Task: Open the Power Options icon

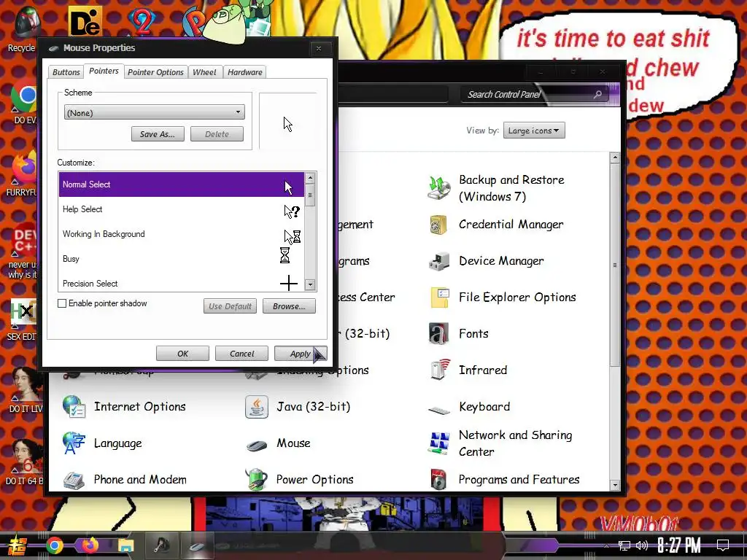Action: click(256, 479)
